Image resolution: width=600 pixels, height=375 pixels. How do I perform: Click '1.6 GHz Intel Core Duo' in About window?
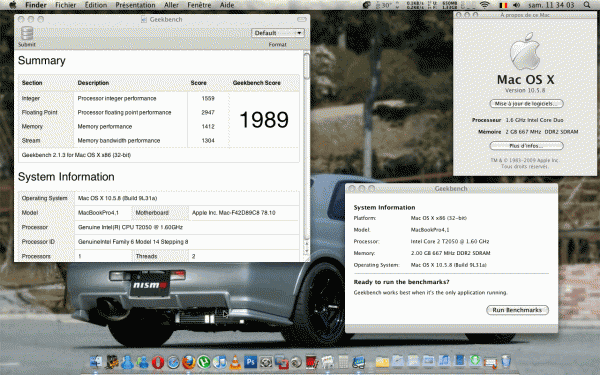534,120
